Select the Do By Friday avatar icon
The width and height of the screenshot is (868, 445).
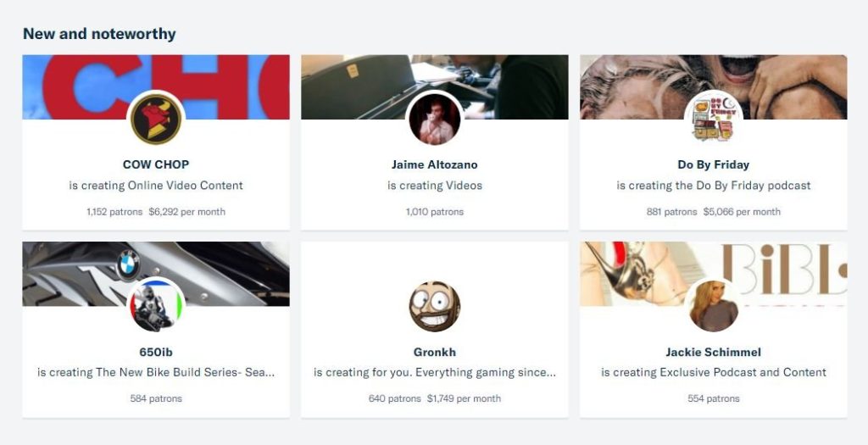(x=714, y=119)
